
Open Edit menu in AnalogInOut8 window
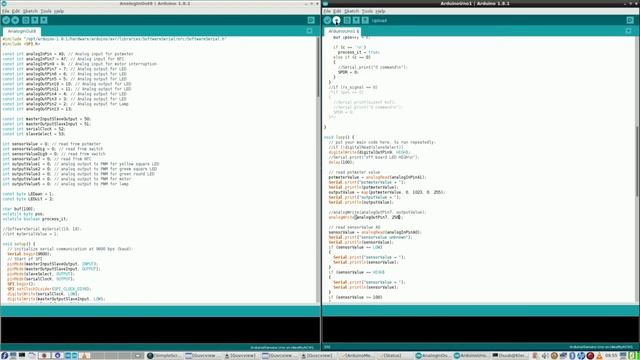16,11
